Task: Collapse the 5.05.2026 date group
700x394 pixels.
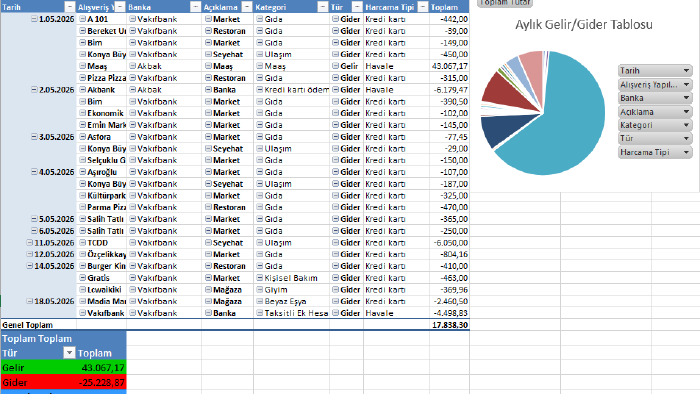Action: coord(34,219)
